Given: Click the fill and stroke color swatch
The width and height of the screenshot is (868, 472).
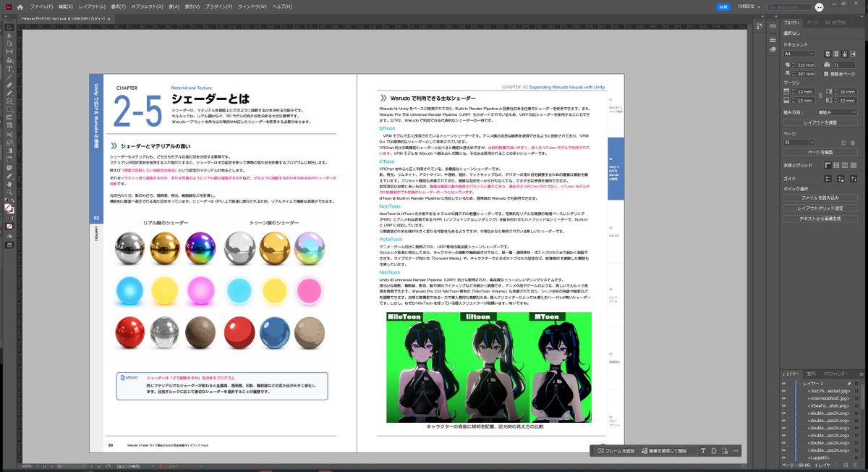Looking at the screenshot, I should pyautogui.click(x=9, y=209).
